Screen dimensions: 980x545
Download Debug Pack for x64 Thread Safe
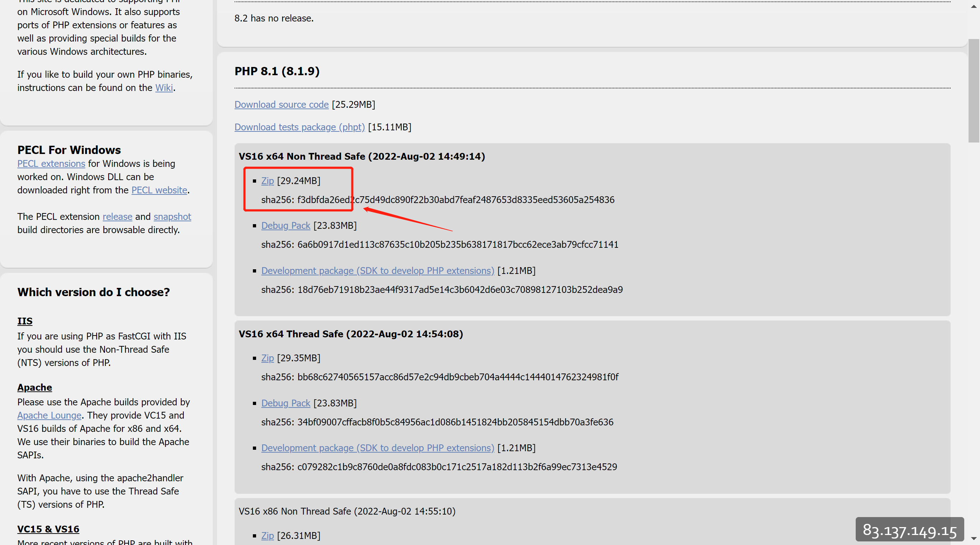coord(285,403)
